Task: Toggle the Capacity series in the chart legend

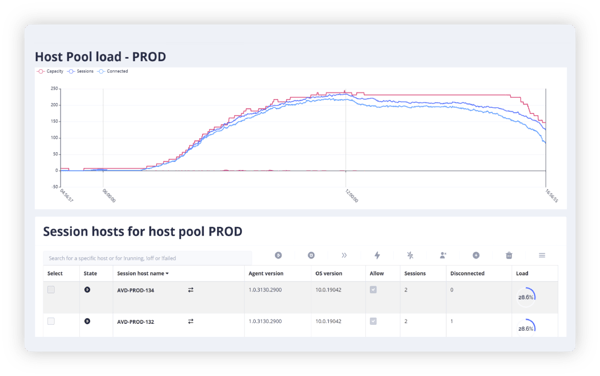Action: click(51, 71)
